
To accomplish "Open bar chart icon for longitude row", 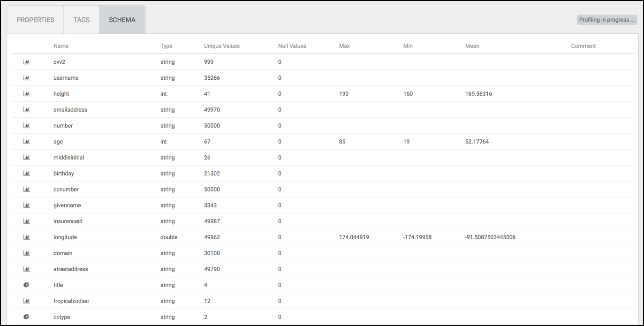I will click(27, 237).
